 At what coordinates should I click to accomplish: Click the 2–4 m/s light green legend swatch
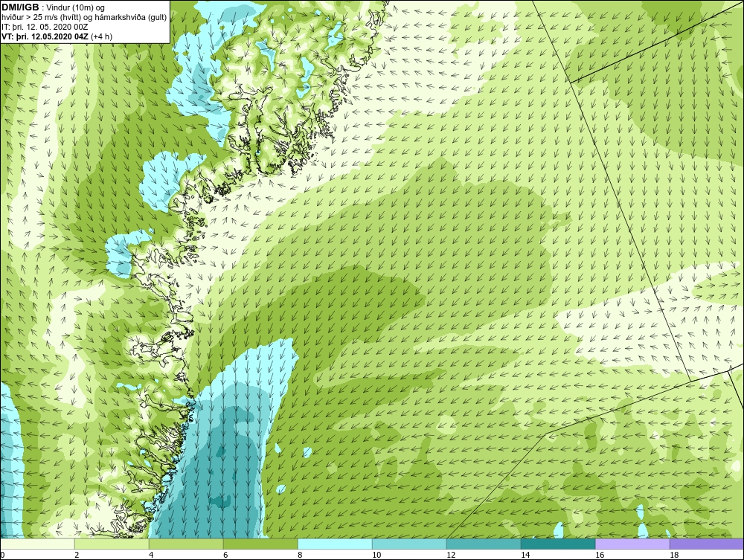112,544
